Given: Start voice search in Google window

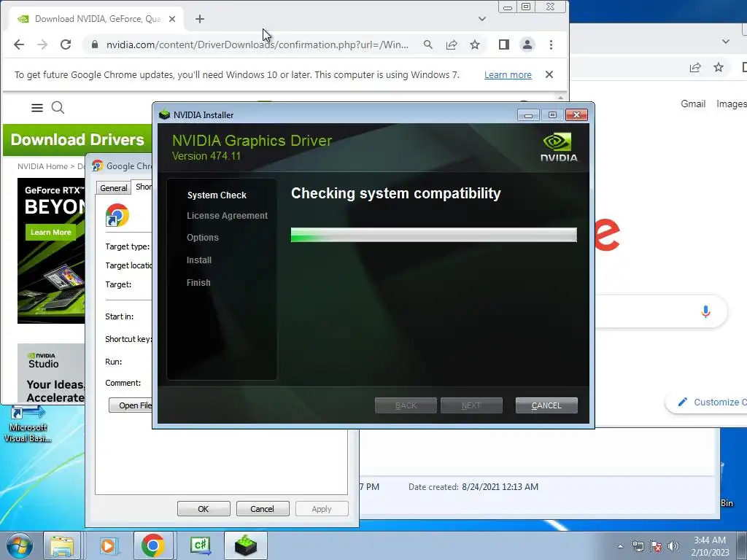Looking at the screenshot, I should pyautogui.click(x=705, y=311).
